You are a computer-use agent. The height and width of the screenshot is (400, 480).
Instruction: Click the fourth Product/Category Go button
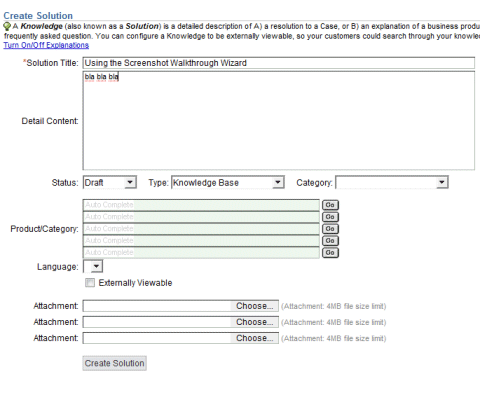tap(330, 241)
